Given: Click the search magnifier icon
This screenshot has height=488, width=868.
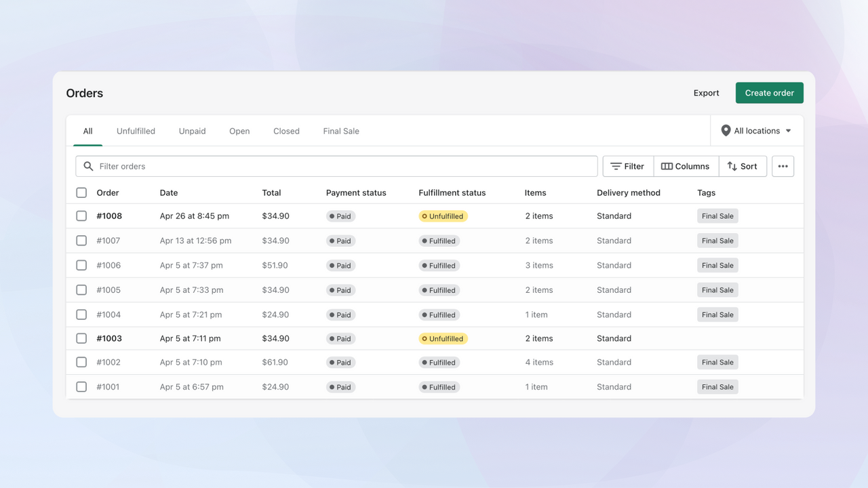Looking at the screenshot, I should [x=88, y=166].
